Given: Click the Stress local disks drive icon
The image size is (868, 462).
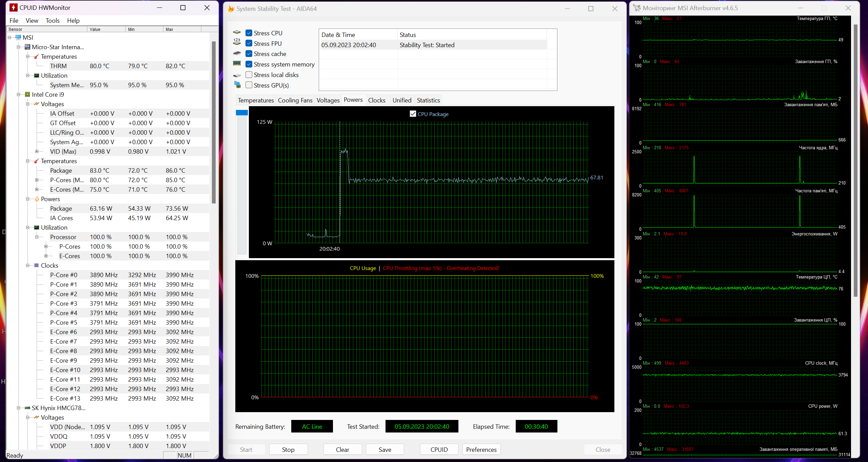Looking at the screenshot, I should point(237,75).
